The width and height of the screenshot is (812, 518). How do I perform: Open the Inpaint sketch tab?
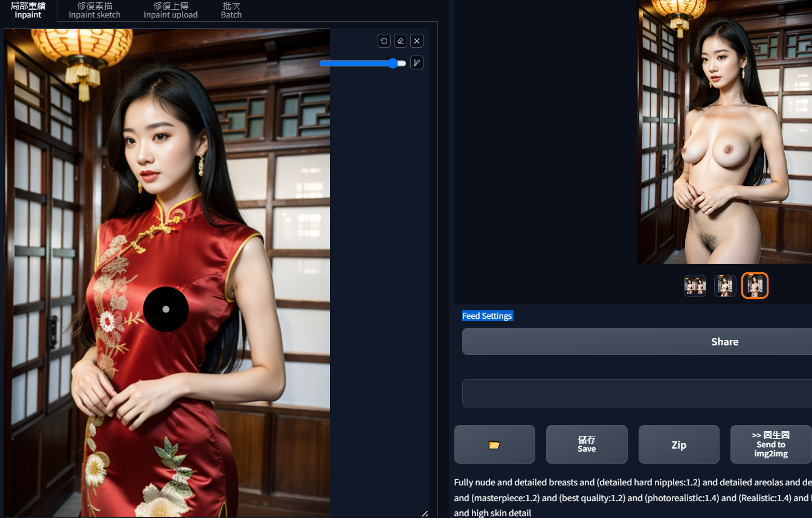(95, 10)
